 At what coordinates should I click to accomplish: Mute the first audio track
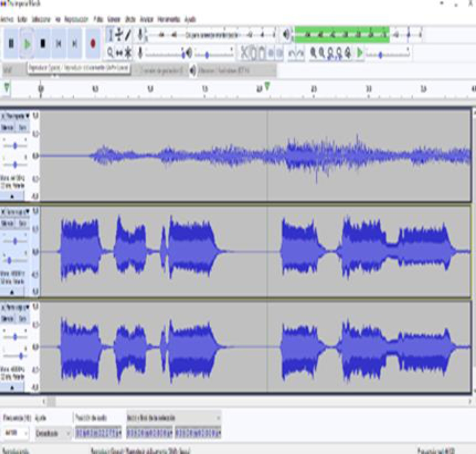(x=7, y=128)
